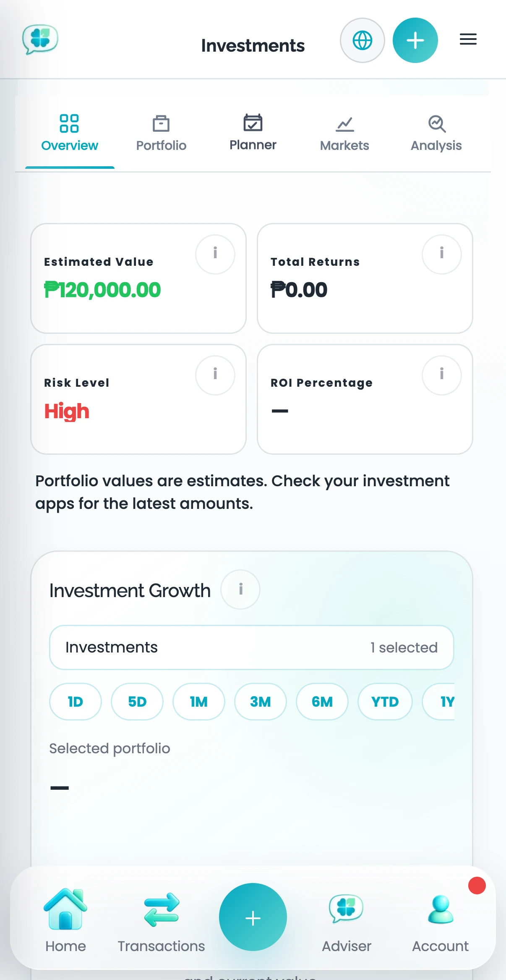This screenshot has width=506, height=980.
Task: Show info for ROI Percentage
Action: [x=442, y=375]
